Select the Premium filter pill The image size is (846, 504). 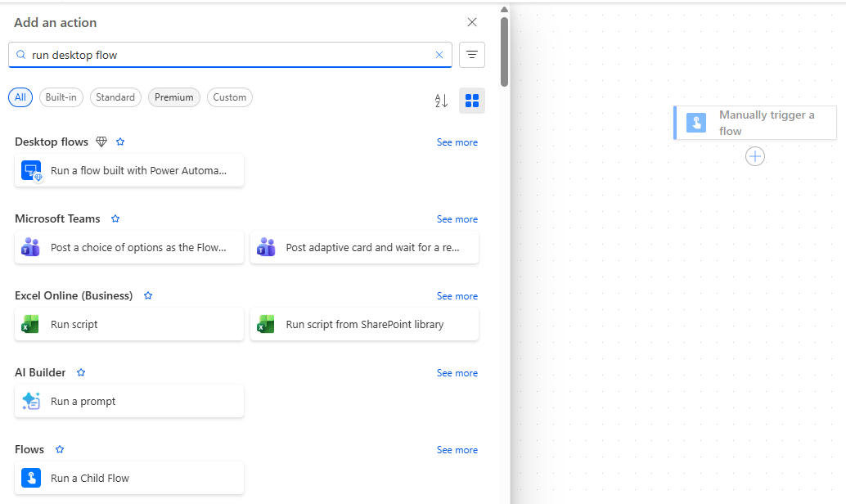[173, 97]
